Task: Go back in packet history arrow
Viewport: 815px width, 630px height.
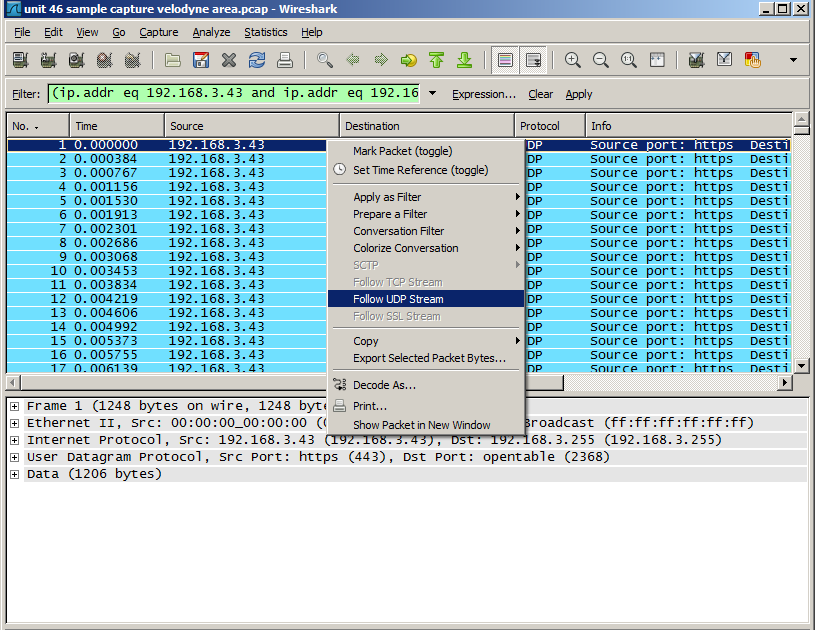Action: (353, 60)
